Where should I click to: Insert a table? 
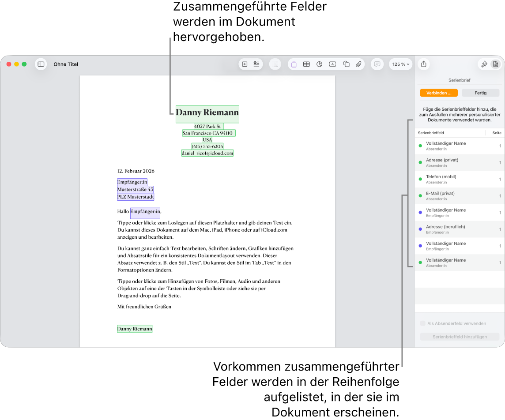306,64
